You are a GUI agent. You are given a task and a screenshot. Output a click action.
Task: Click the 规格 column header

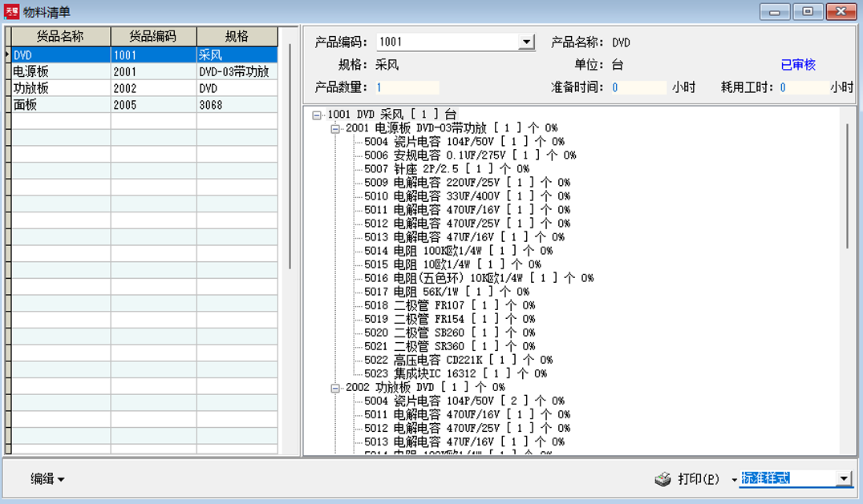tap(237, 36)
